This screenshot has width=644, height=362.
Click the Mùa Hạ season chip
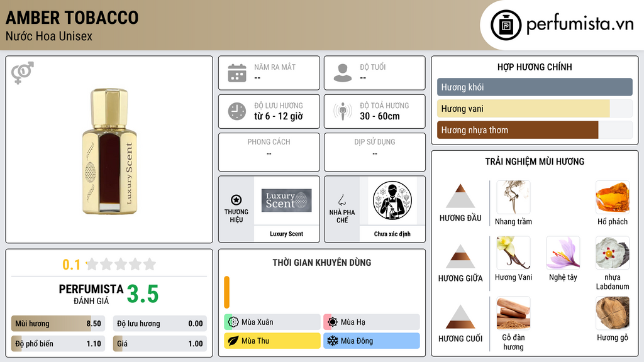click(x=372, y=322)
